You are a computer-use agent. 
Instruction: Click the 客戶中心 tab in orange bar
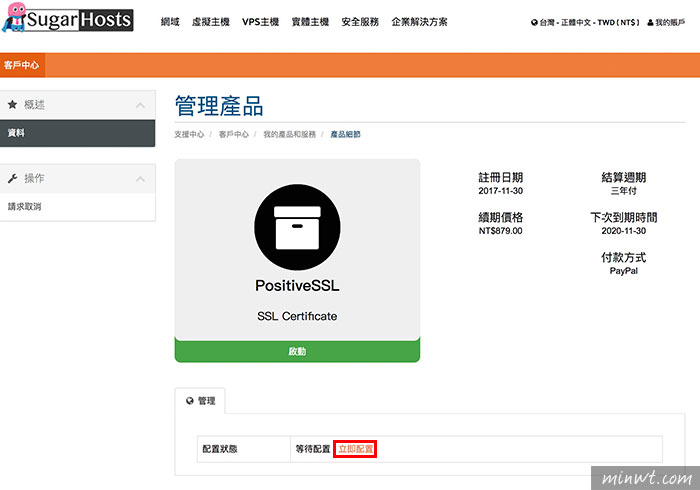click(x=22, y=65)
